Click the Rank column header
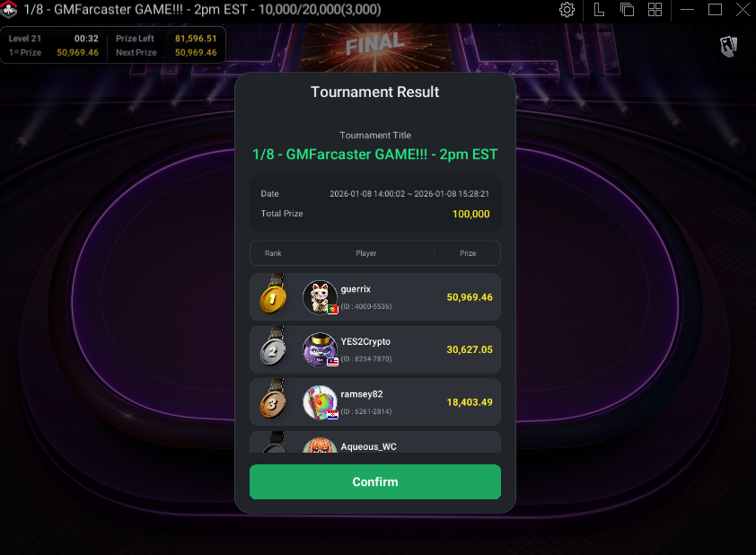This screenshot has width=756, height=555. (273, 253)
